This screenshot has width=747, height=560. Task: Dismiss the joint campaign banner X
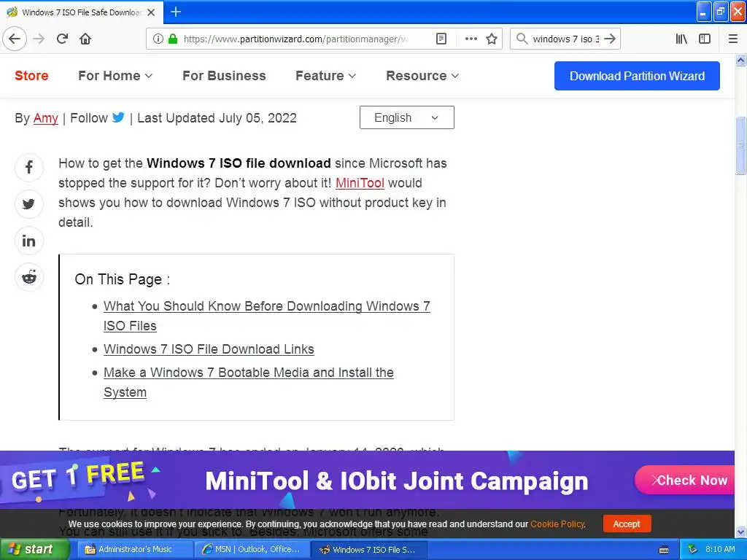tap(655, 480)
